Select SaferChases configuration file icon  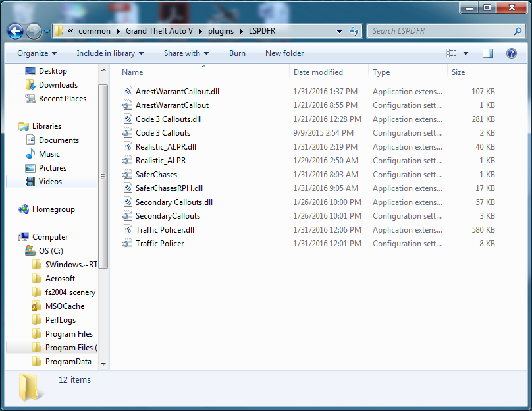(128, 175)
